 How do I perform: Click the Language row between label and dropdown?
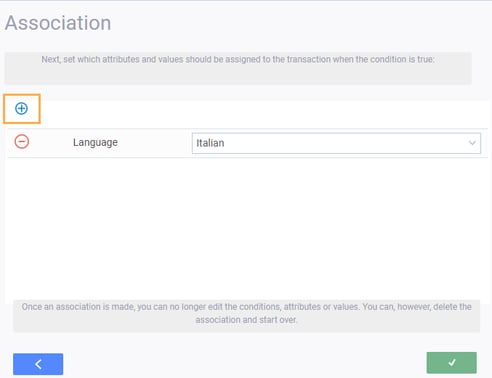tap(155, 143)
